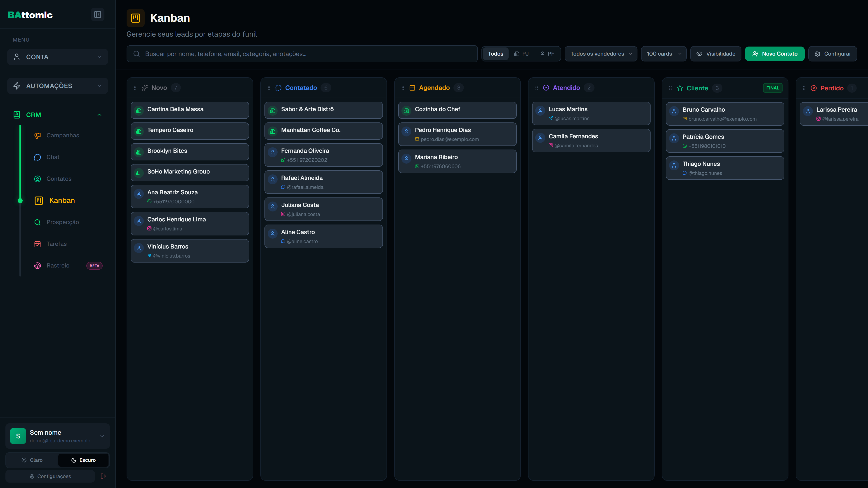Open the 100 cards dropdown
This screenshot has height=488, width=868.
click(x=663, y=54)
